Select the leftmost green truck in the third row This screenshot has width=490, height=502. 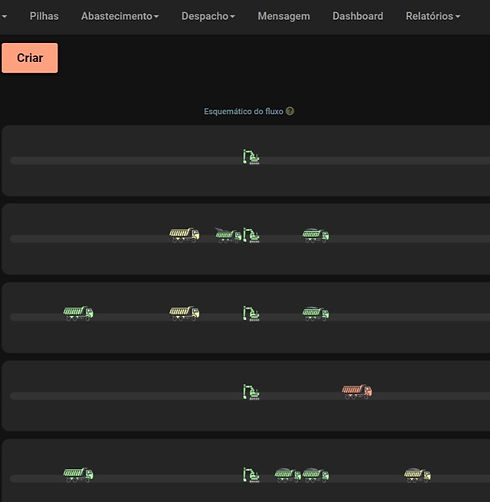click(x=78, y=313)
